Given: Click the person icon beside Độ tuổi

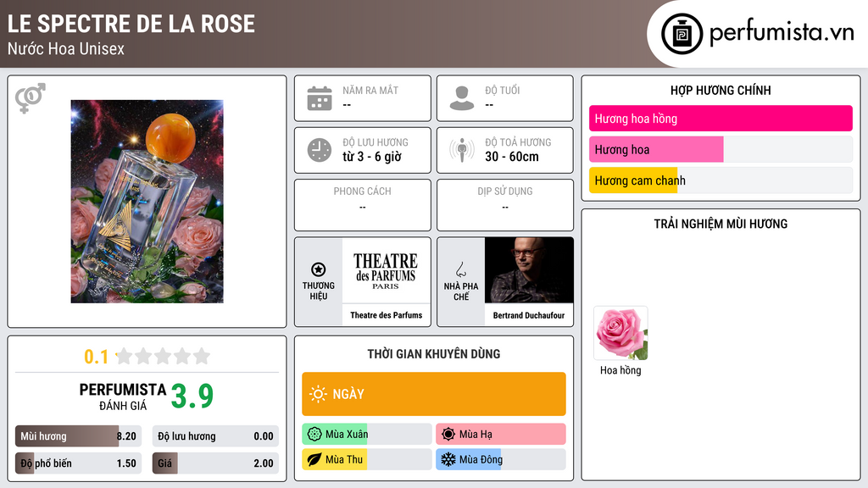Looking at the screenshot, I should point(462,98).
